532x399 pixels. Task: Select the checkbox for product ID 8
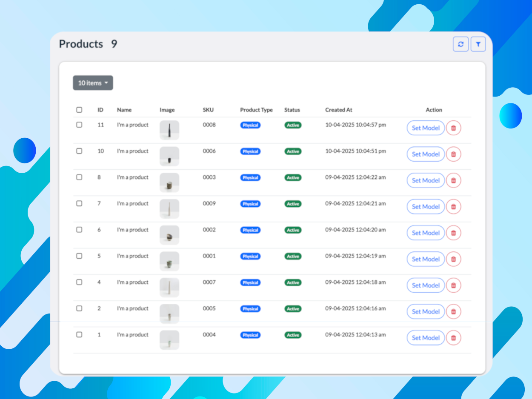(79, 177)
